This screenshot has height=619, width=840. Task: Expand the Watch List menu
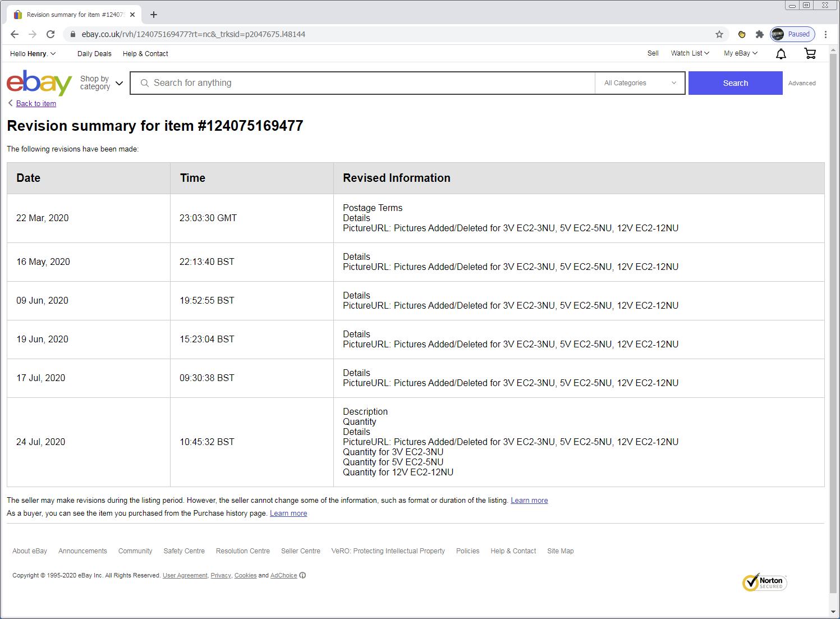pos(689,53)
